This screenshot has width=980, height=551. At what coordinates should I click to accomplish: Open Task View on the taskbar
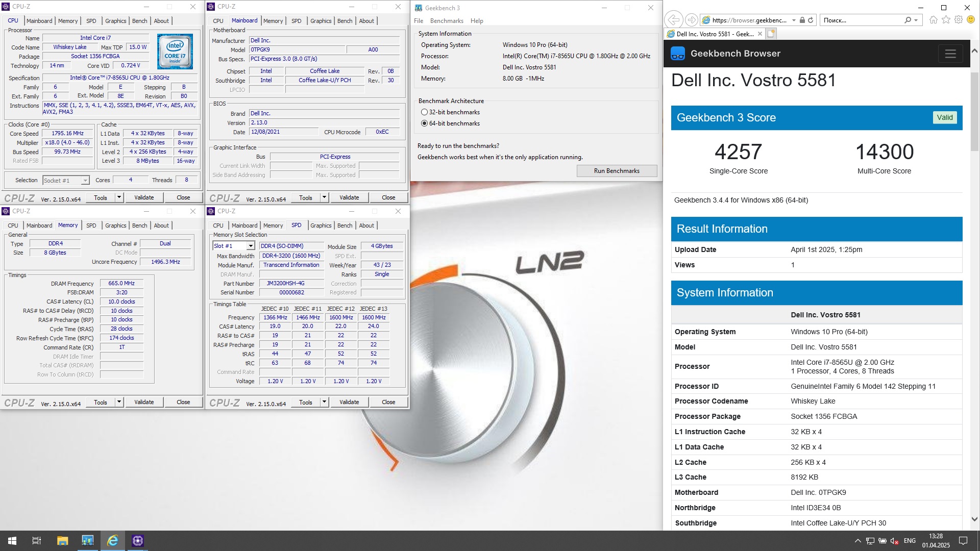(x=37, y=541)
